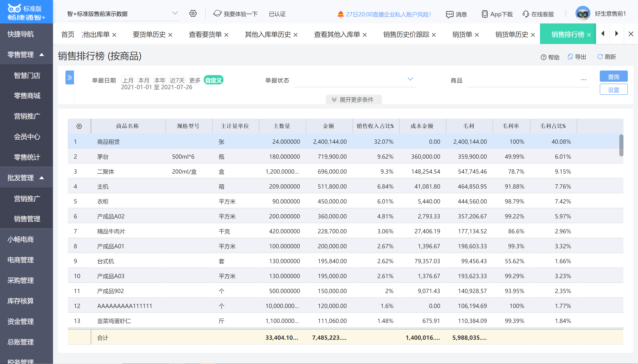Expand filter side panel double-arrow button

70,78
